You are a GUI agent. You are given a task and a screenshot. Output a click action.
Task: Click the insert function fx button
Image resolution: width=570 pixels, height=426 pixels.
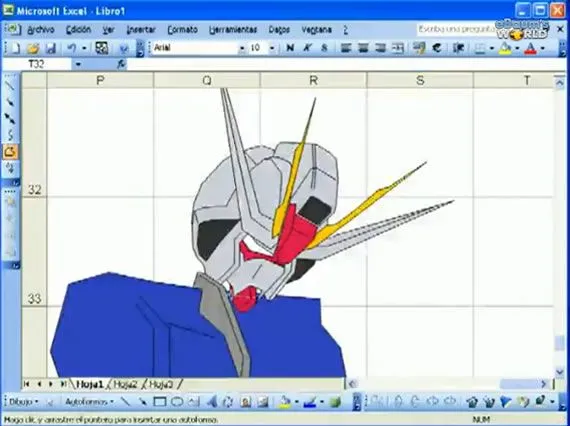(121, 65)
